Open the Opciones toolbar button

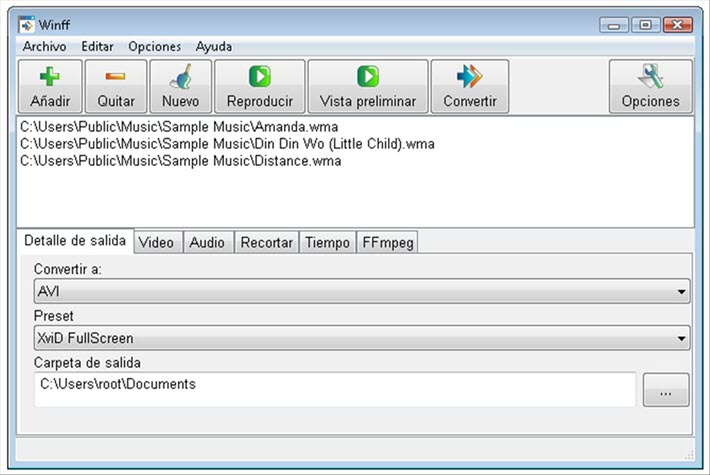651,86
